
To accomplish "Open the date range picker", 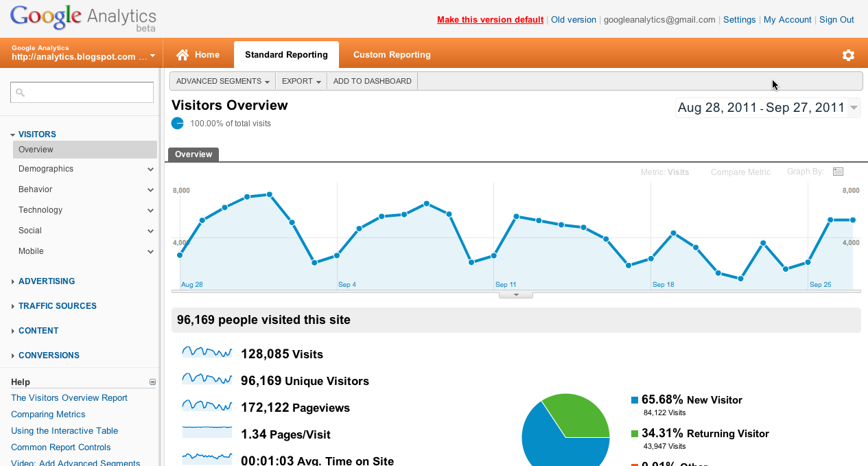I will tap(768, 108).
